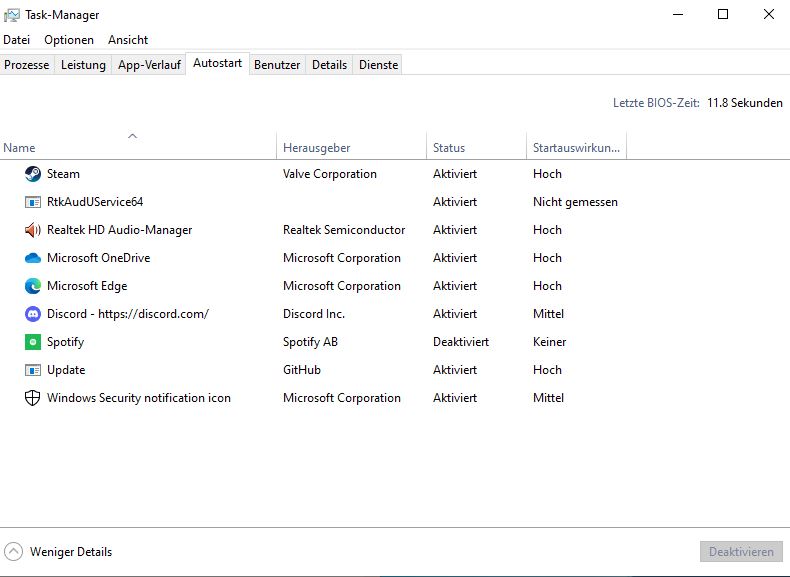
Task: Sort by the Startauswirkungen column header
Action: [x=576, y=148]
